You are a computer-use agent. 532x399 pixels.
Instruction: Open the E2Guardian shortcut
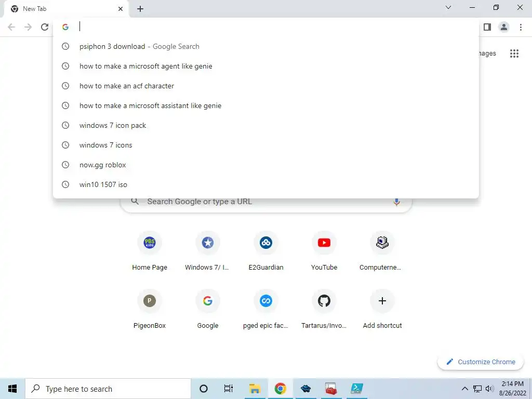(x=266, y=251)
